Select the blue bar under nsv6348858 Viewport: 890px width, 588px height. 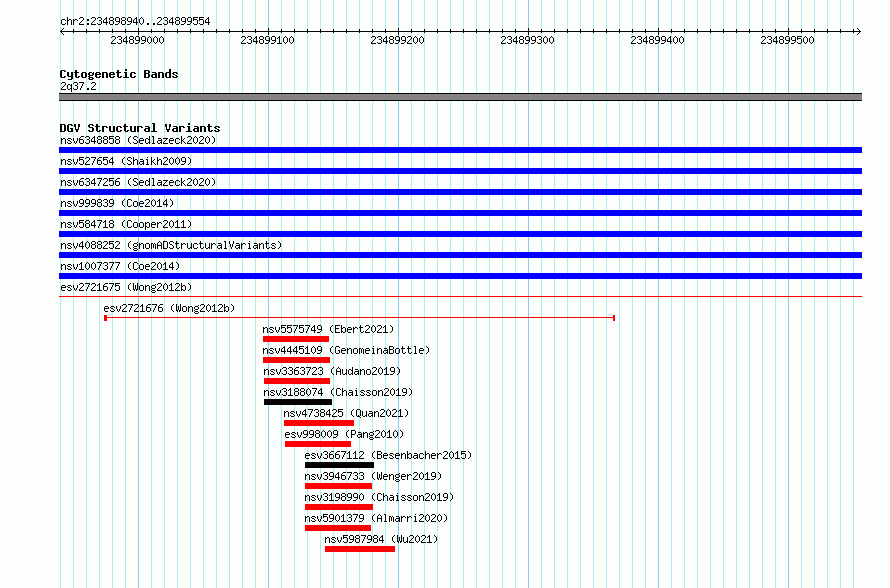(460, 150)
